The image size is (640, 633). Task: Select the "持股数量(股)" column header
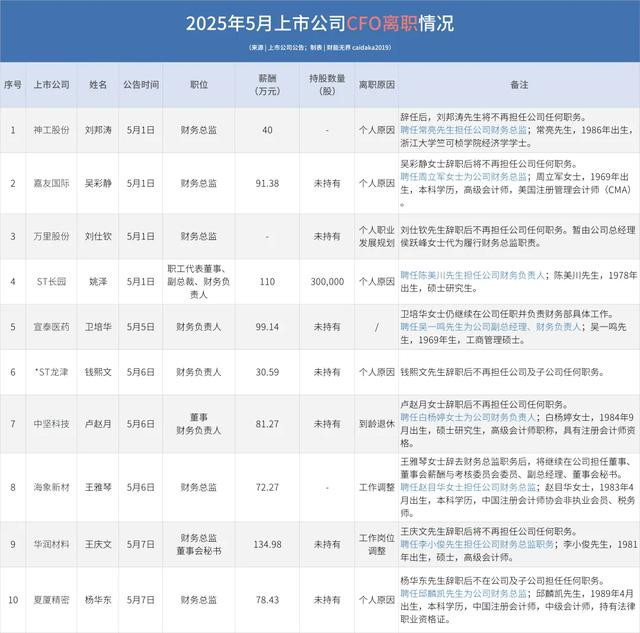[327, 84]
